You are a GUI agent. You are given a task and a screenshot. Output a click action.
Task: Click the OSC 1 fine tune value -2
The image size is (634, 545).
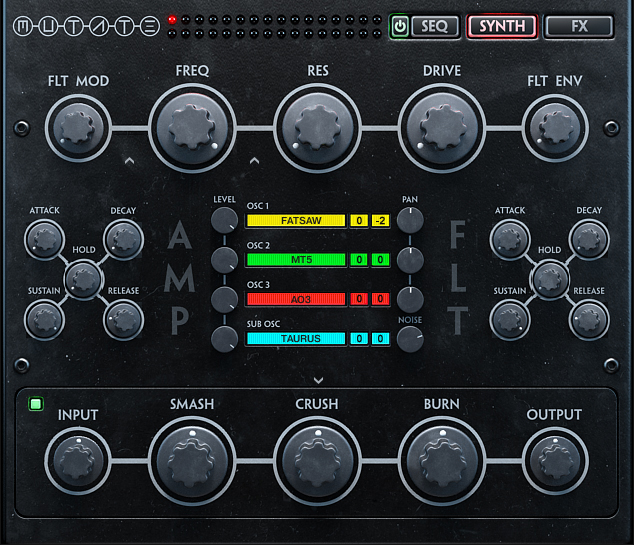[381, 220]
